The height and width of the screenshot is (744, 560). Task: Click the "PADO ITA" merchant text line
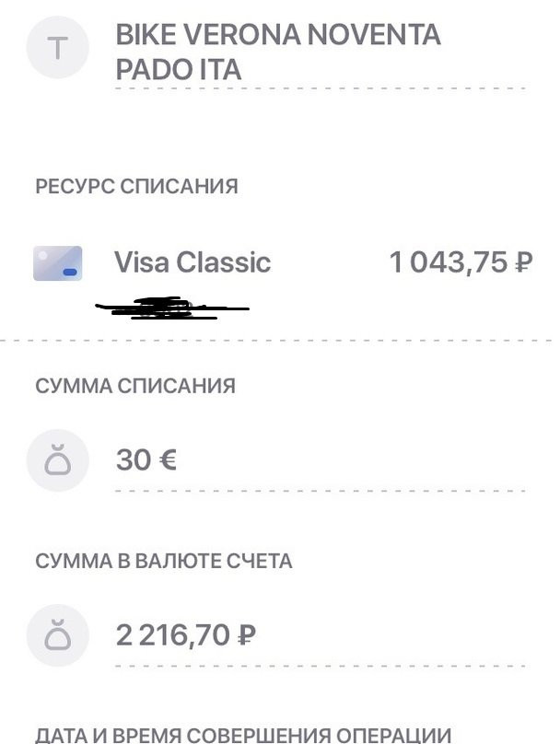tap(179, 70)
